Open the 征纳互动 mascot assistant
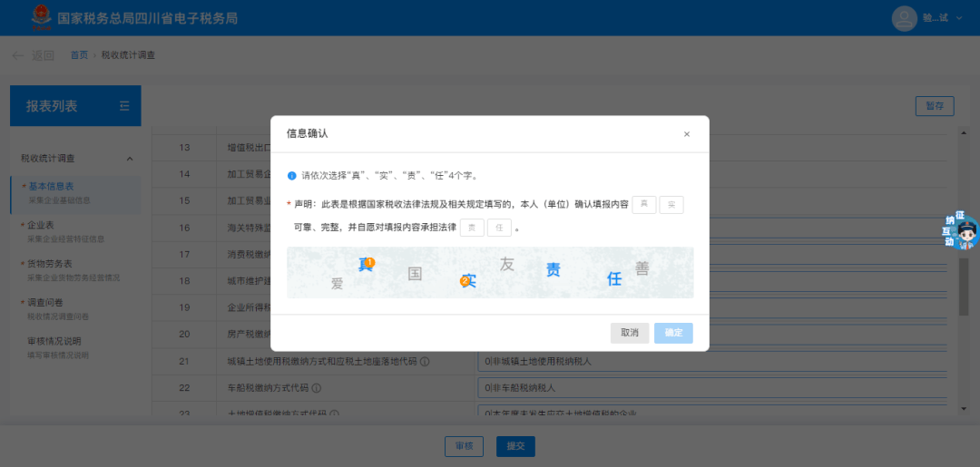 pyautogui.click(x=962, y=230)
